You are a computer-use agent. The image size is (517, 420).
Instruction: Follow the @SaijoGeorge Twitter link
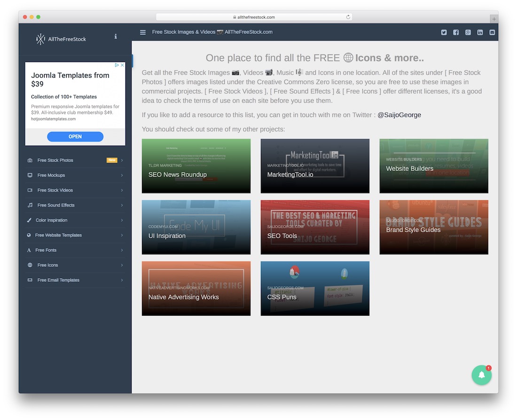[x=399, y=115]
